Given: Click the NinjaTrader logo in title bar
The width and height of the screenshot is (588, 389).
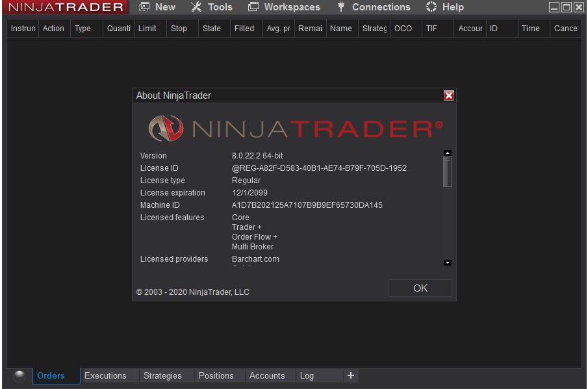Looking at the screenshot, I should (x=66, y=7).
